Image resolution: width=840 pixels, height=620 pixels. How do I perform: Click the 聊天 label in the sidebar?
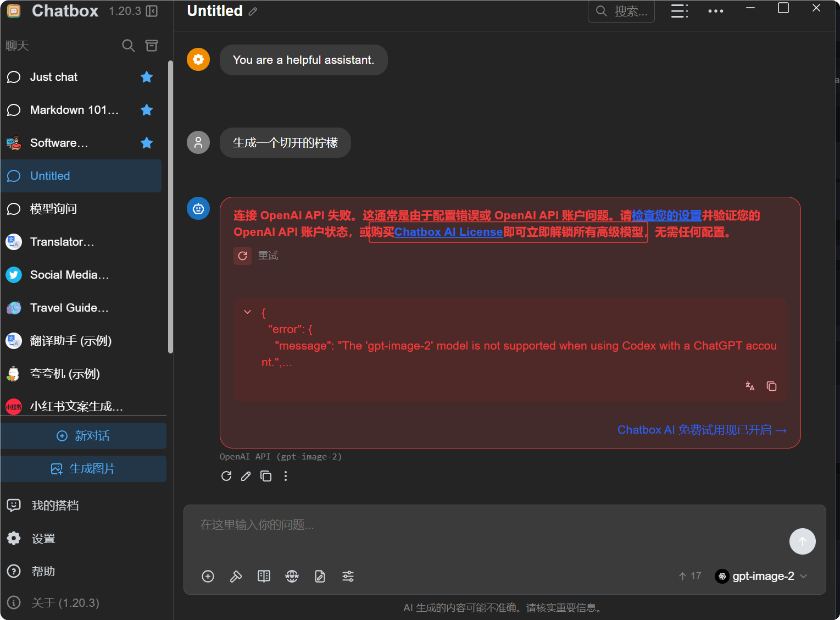tap(17, 46)
